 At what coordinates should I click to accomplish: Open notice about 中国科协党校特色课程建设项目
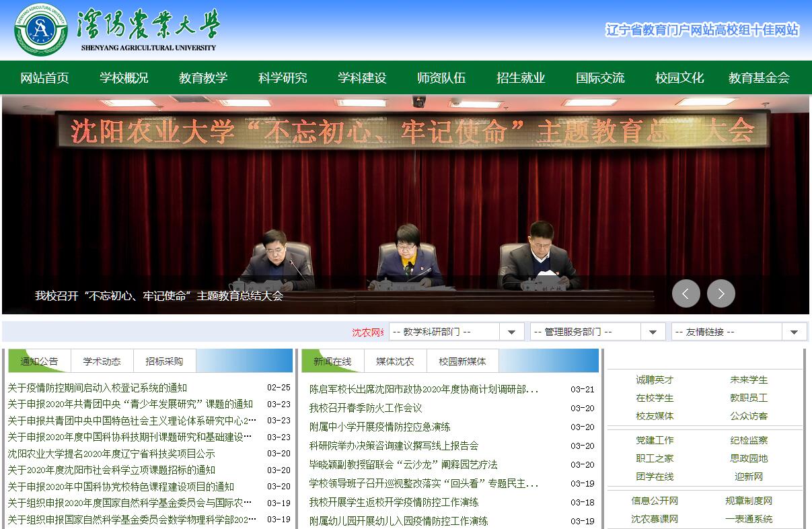click(121, 487)
